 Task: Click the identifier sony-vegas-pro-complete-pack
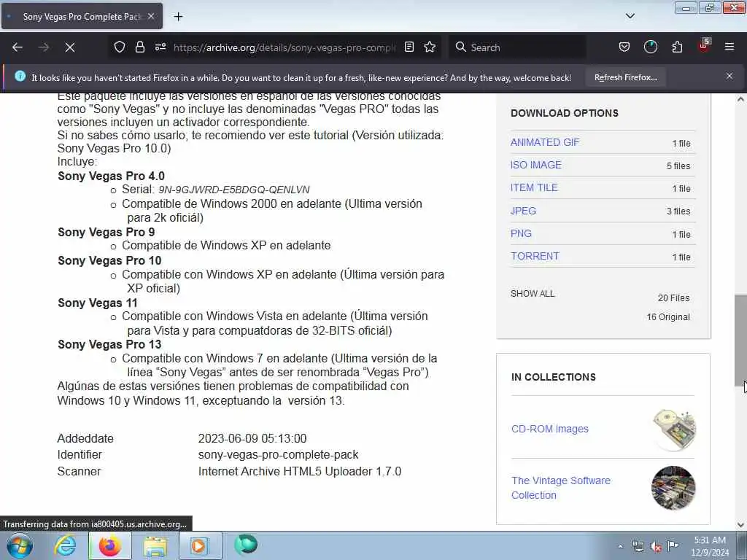click(x=278, y=455)
